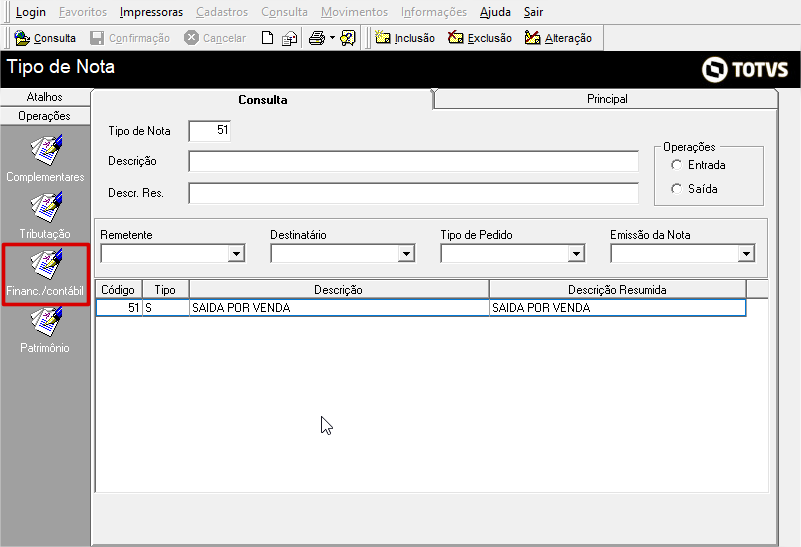This screenshot has height=547, width=801.
Task: Open the Favoritos menu
Action: 83,12
